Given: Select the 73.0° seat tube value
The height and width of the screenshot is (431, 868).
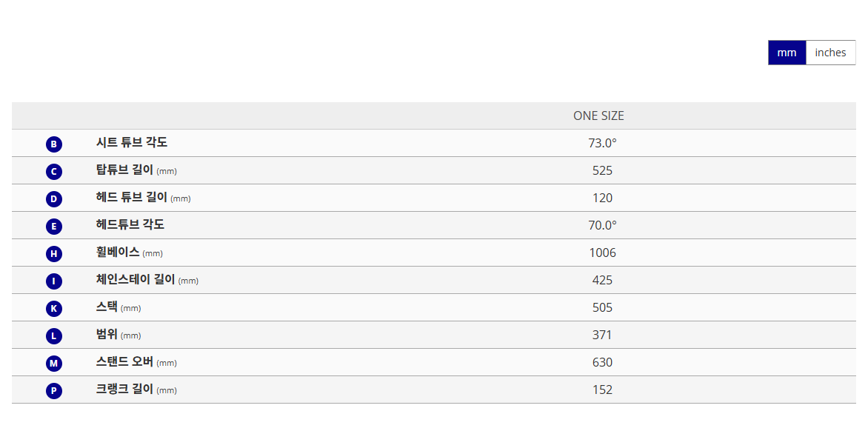Looking at the screenshot, I should [602, 143].
